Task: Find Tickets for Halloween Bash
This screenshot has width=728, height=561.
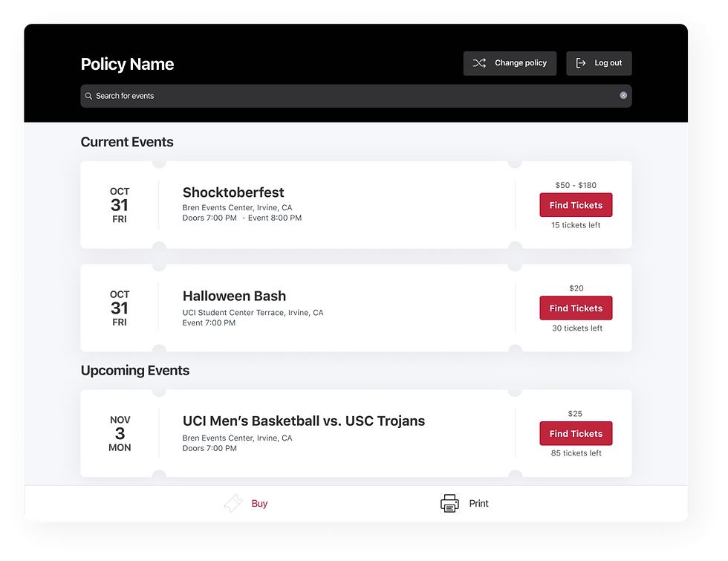Action: pos(576,308)
